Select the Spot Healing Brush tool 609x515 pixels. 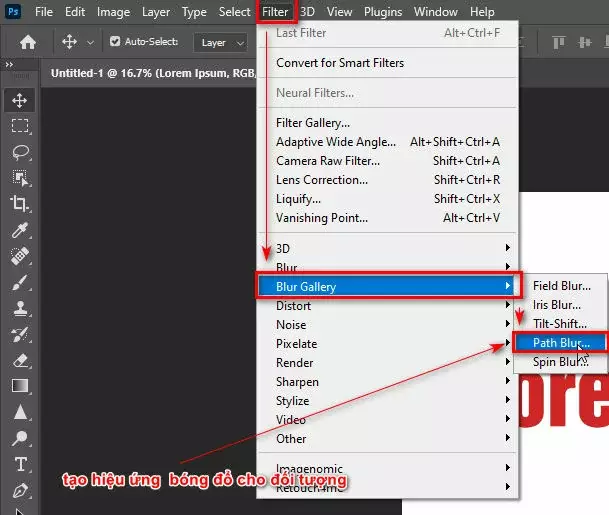pos(19,256)
